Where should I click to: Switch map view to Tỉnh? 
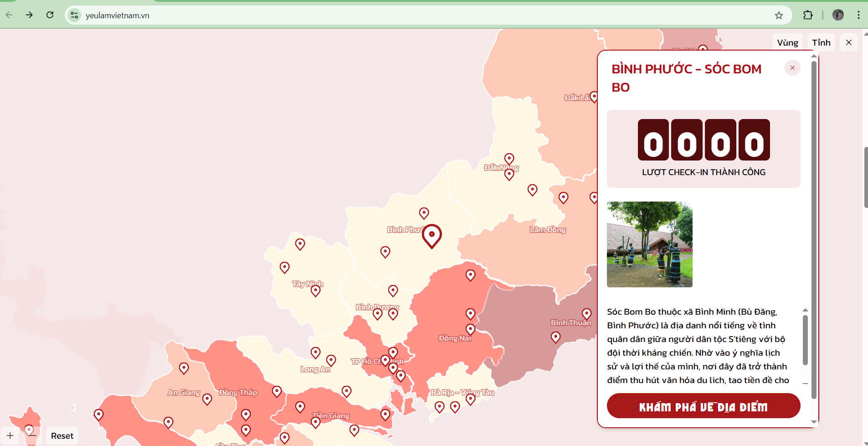click(x=821, y=42)
